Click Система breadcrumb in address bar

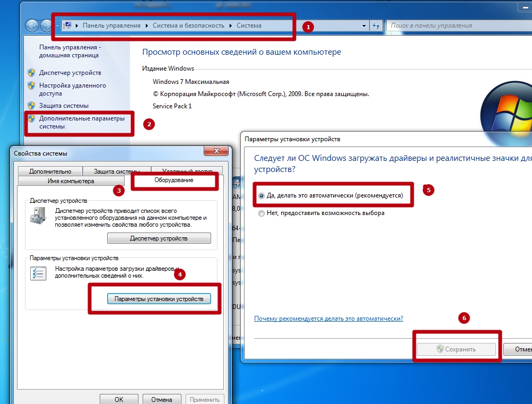coord(249,25)
